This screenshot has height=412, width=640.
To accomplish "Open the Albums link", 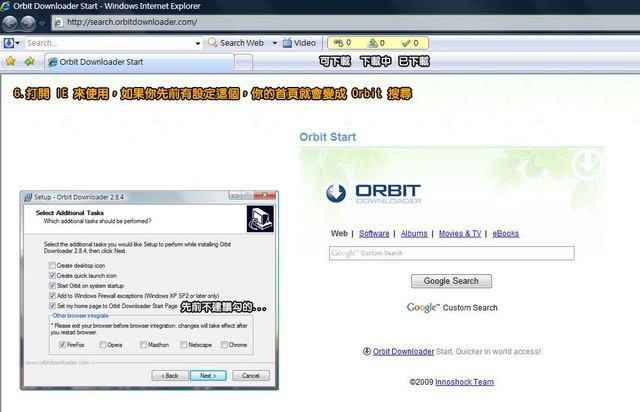I will coord(414,234).
